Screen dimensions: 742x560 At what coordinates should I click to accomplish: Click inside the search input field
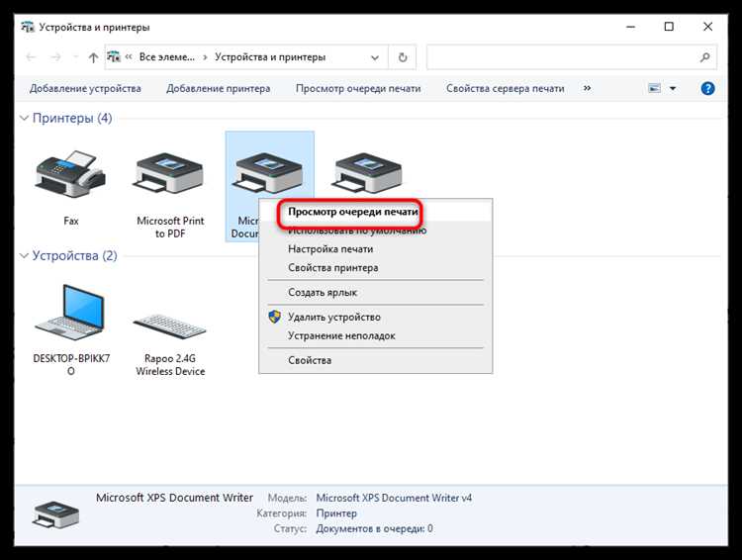coord(563,57)
